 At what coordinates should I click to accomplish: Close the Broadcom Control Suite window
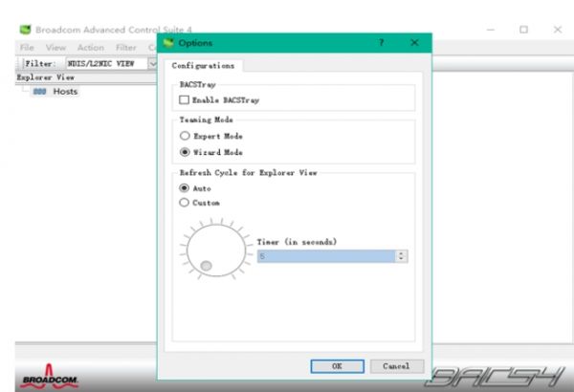(558, 30)
